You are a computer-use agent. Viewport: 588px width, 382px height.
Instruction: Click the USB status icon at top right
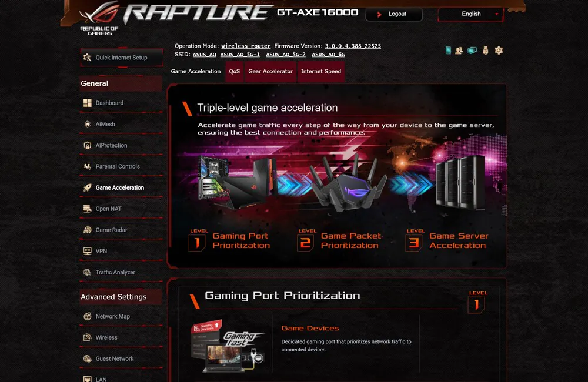pos(486,50)
